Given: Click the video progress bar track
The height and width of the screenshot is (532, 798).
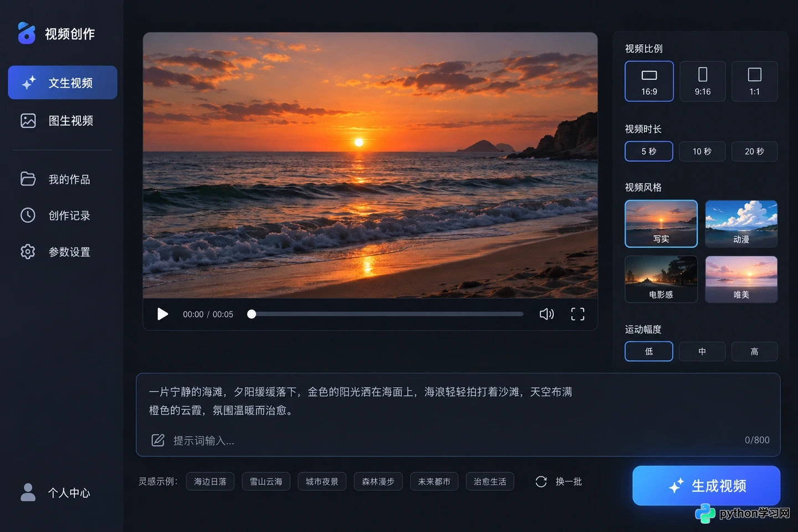Looking at the screenshot, I should click(x=387, y=314).
